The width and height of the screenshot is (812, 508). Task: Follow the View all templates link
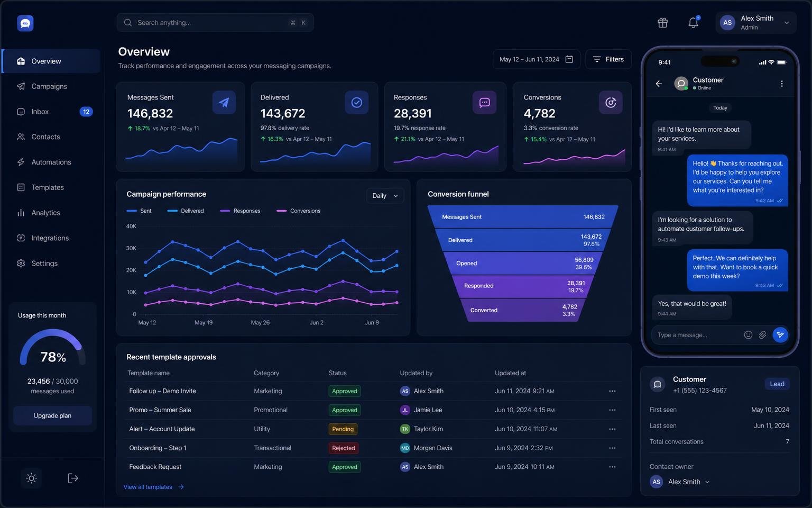(x=153, y=487)
